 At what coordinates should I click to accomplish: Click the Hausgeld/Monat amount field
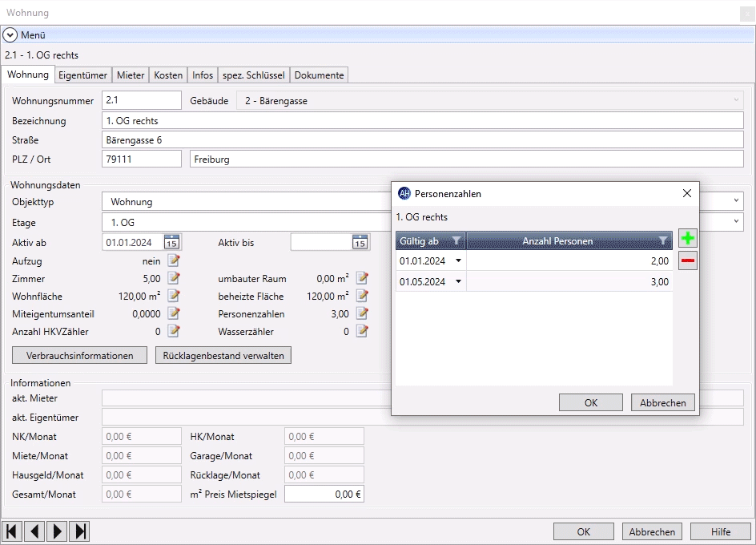click(142, 475)
